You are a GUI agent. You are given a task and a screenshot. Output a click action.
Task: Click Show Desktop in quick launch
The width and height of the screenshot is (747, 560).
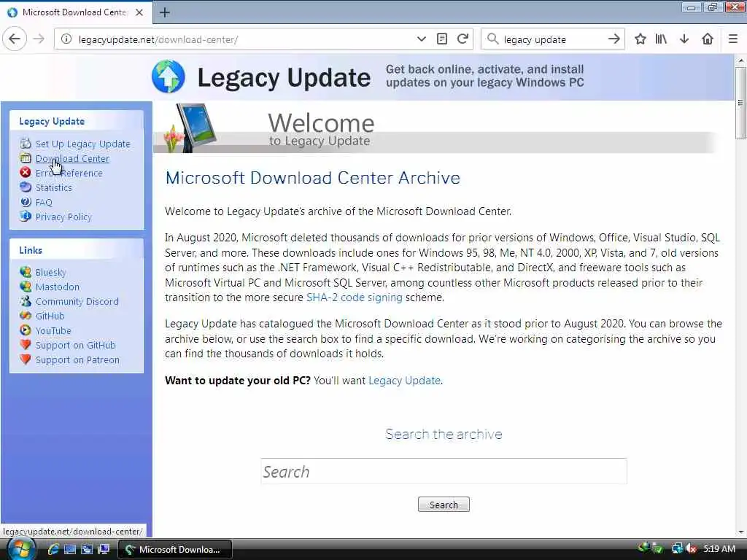coord(70,549)
